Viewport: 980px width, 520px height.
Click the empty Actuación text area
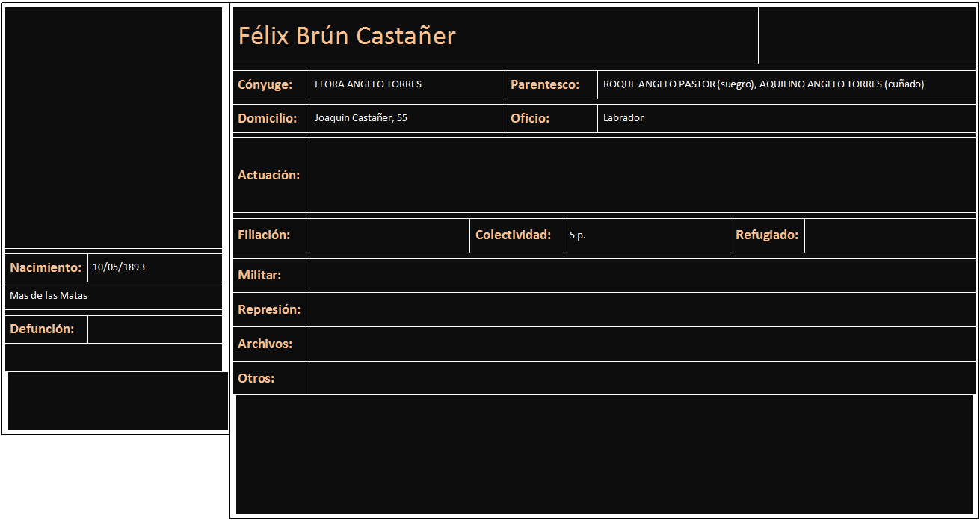tap(642, 175)
